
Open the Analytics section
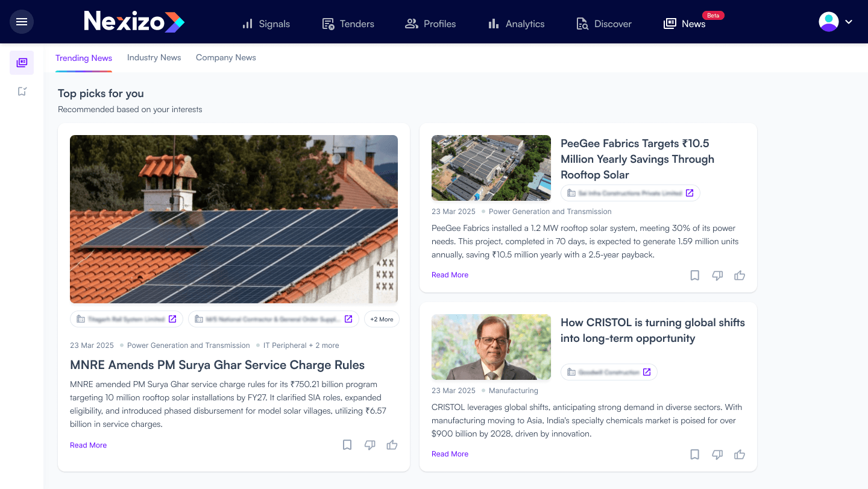coord(516,24)
